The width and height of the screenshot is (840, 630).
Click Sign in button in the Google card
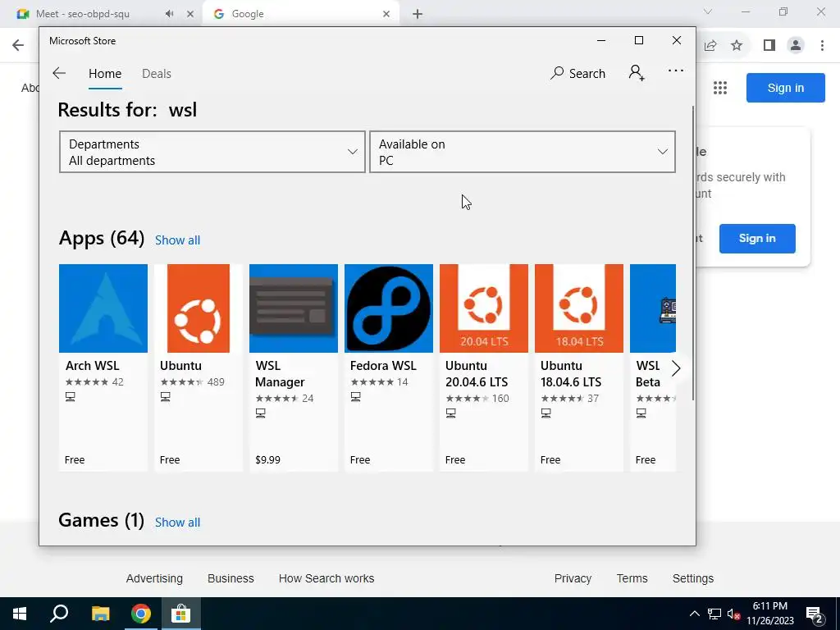(x=757, y=239)
